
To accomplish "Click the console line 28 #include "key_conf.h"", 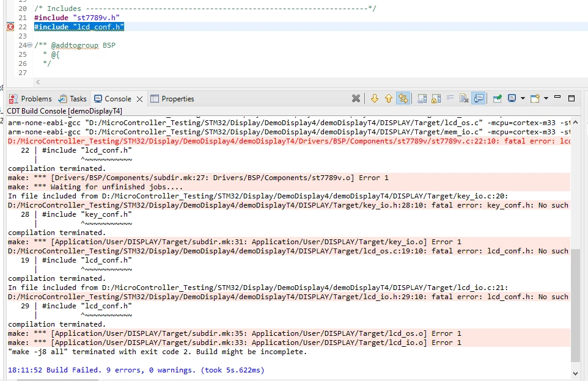I will pos(76,214).
